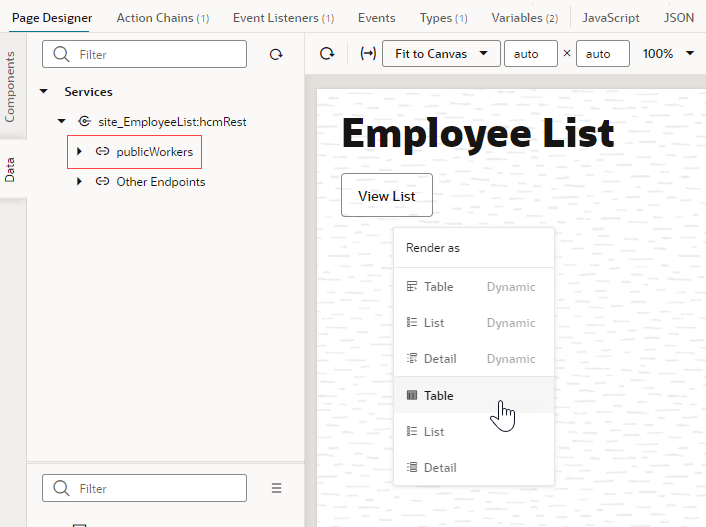Select the Data side tab
This screenshot has width=706, height=527.
tap(10, 170)
